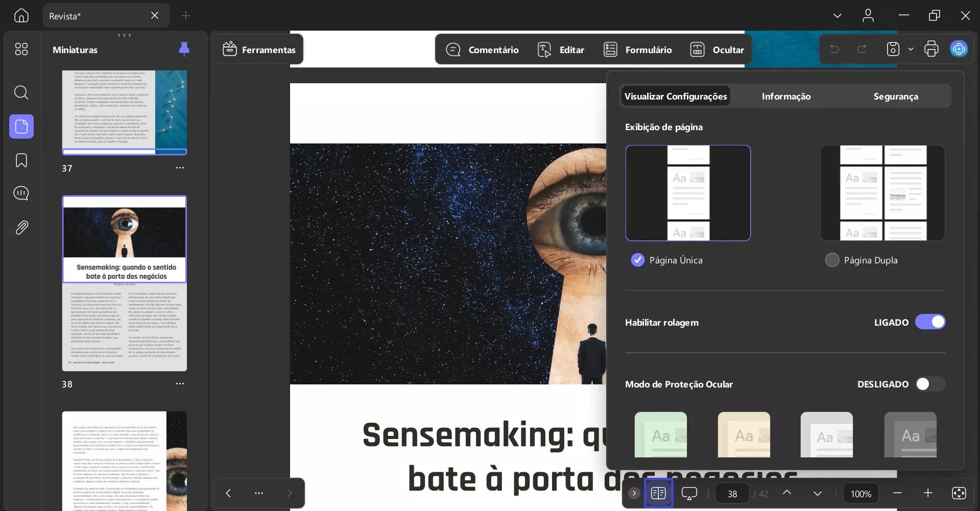Select the Página Única layout preview
This screenshot has height=511, width=980.
point(688,193)
